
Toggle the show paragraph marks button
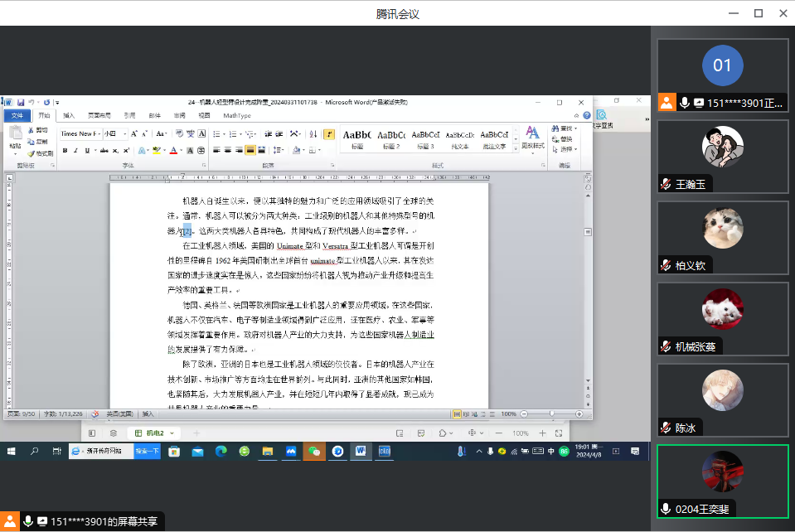point(329,134)
